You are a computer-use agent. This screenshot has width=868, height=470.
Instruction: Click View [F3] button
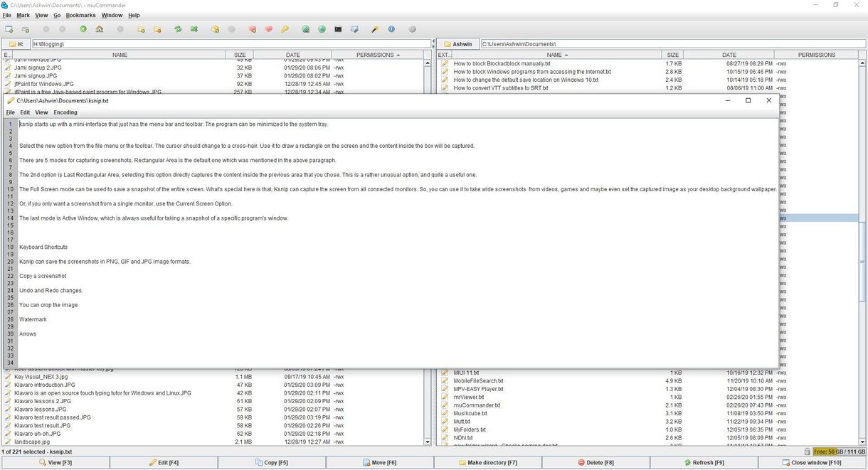(55, 463)
